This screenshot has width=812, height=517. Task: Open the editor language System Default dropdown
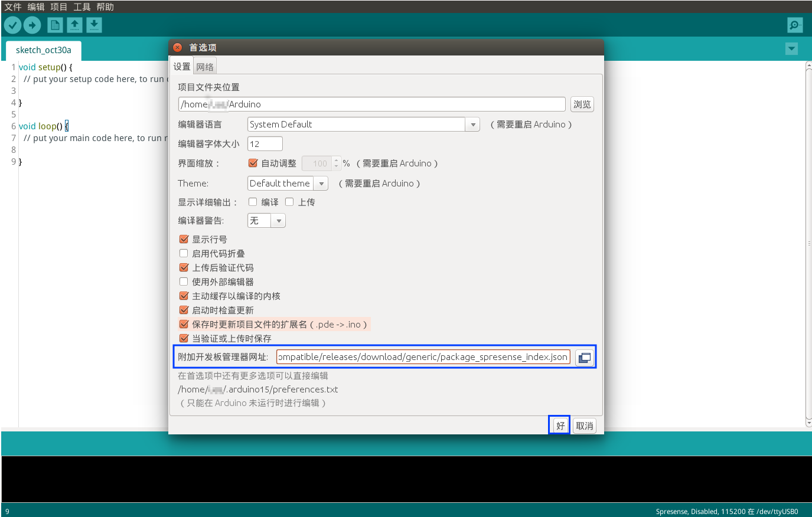[363, 125]
